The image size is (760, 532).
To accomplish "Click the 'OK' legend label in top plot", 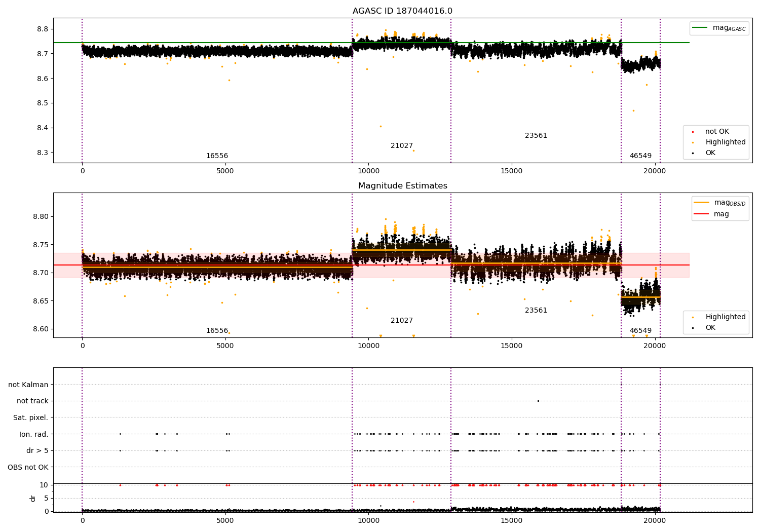I will pos(710,153).
